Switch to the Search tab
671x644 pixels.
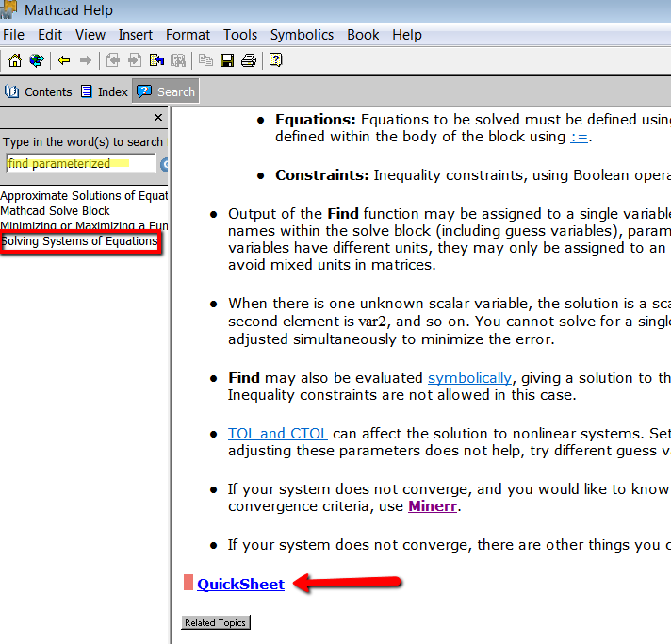tap(166, 91)
